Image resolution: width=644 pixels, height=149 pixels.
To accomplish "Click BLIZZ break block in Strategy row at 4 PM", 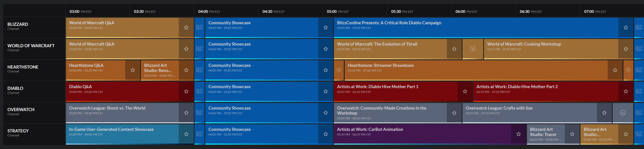I will 199,134.
